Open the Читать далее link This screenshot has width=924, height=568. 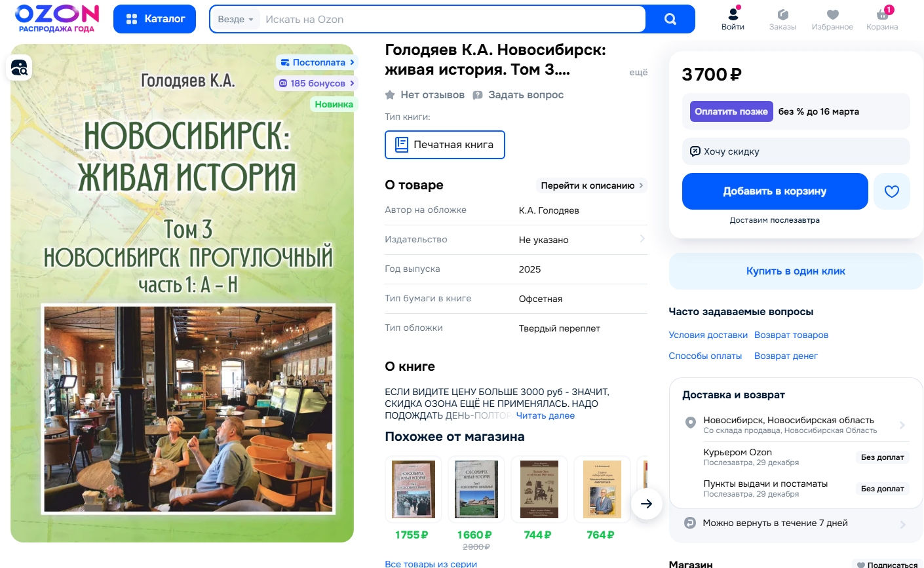click(x=545, y=415)
